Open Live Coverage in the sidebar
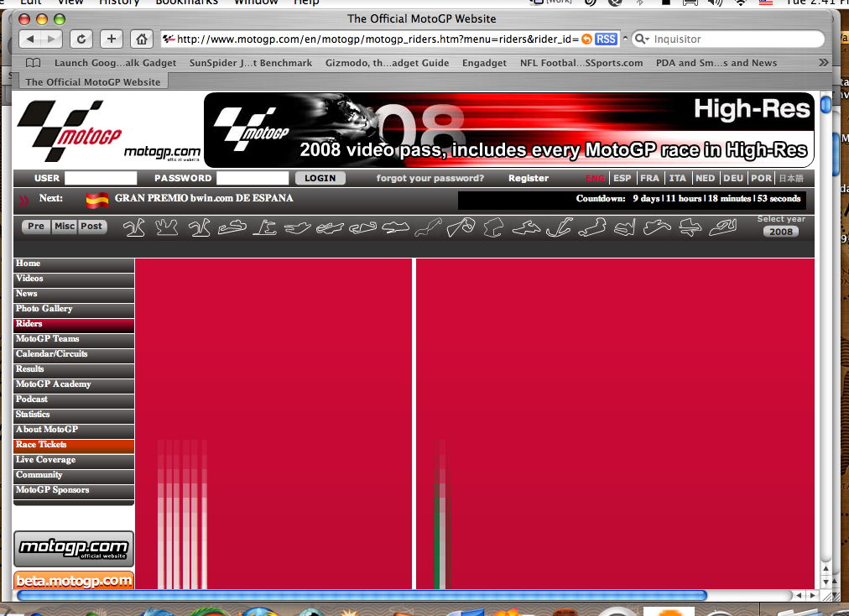 point(74,461)
